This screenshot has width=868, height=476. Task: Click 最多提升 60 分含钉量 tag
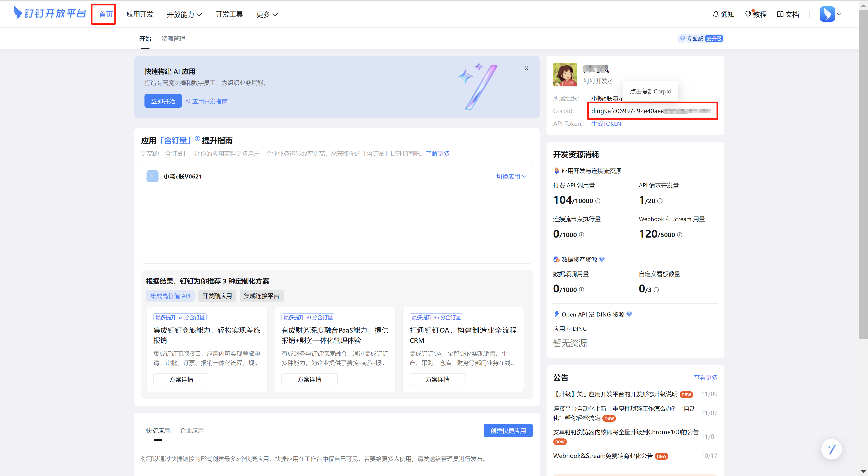click(308, 317)
